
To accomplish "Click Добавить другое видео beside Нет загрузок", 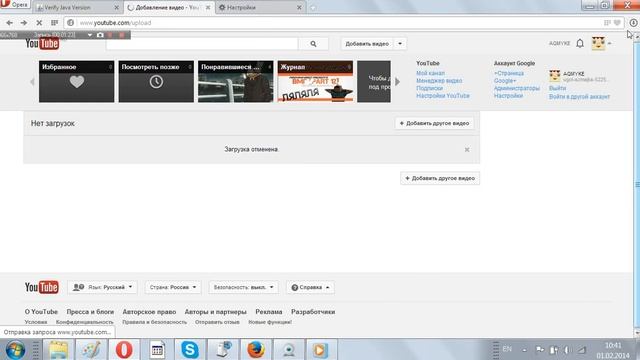I will pyautogui.click(x=434, y=123).
